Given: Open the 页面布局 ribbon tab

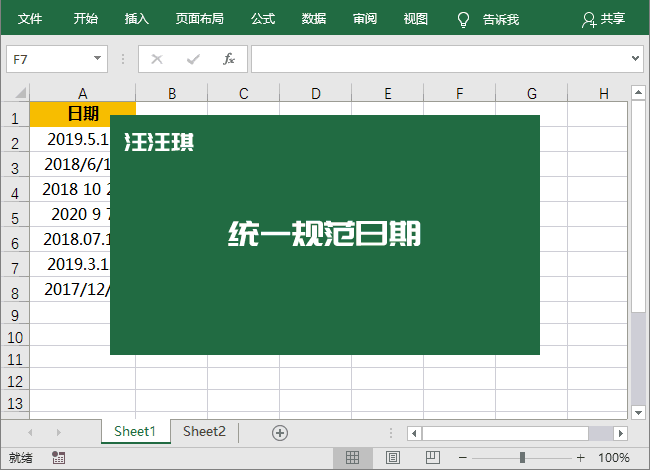Looking at the screenshot, I should (199, 19).
